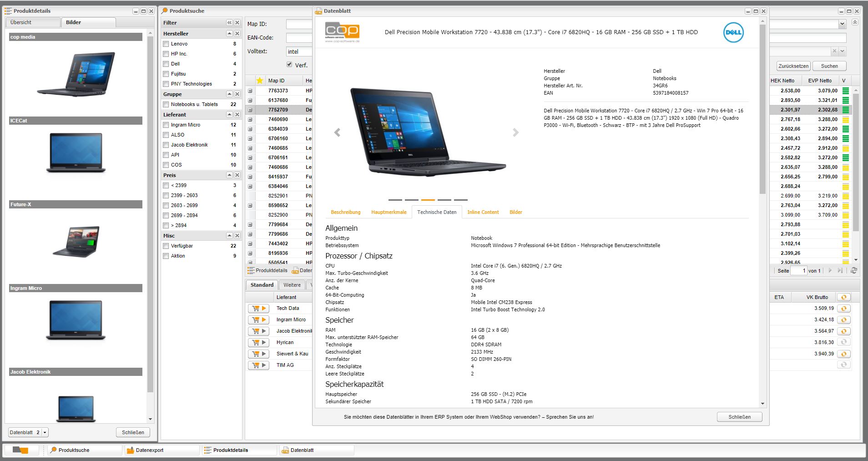The image size is (868, 461).
Task: Collapse the Hersteller filter section
Action: 229,34
